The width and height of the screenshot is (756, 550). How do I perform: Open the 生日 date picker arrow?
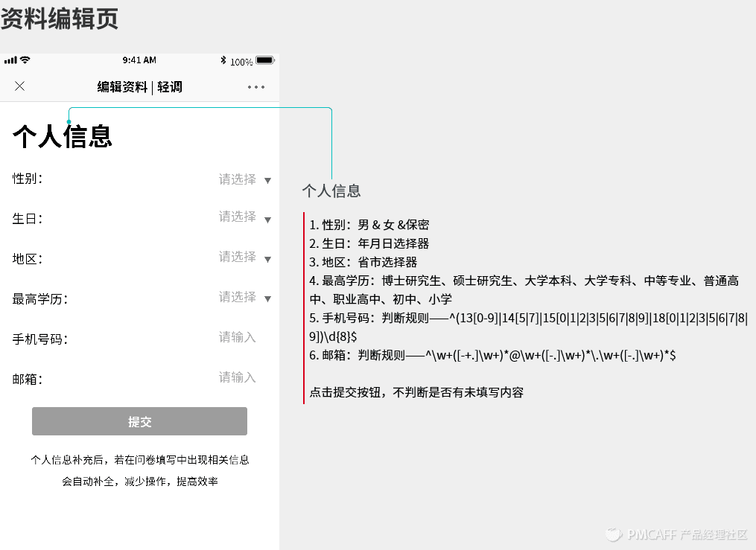pyautogui.click(x=267, y=220)
